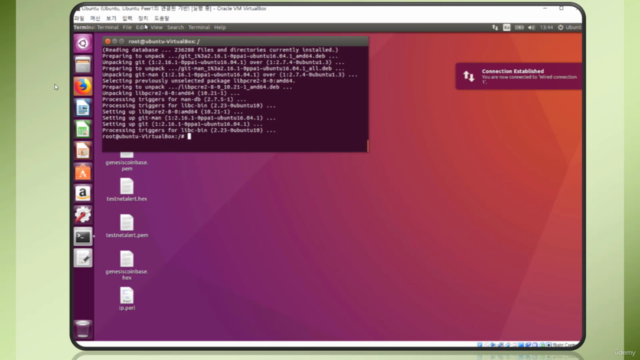The width and height of the screenshot is (640, 360).
Task: Open Ubuntu Software center icon
Action: point(83,172)
